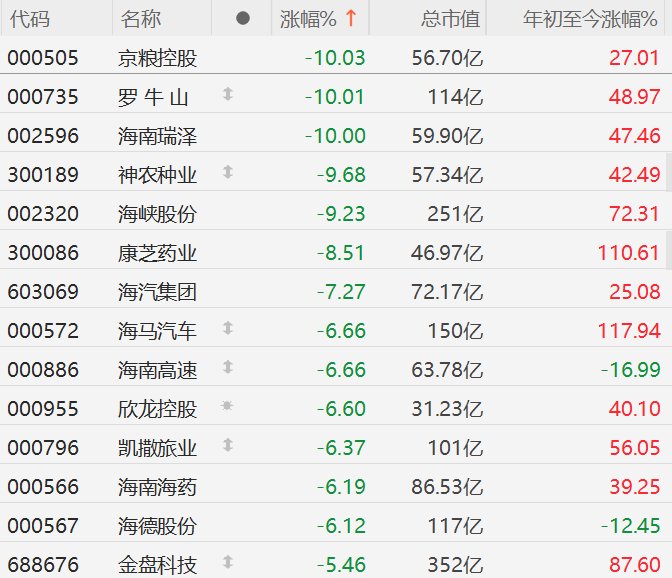Select stock code 000505
The image size is (672, 578).
(43, 58)
